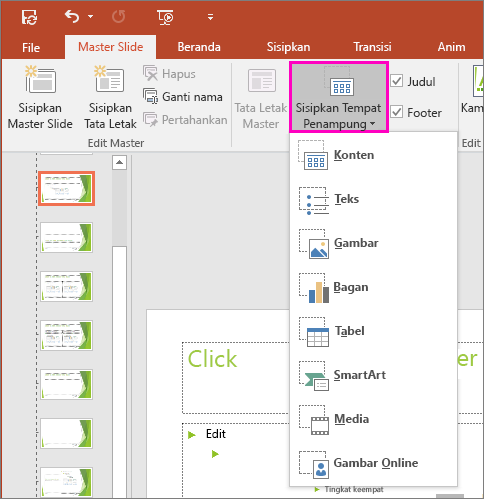Open the Undo history dropdown arrow

point(90,16)
